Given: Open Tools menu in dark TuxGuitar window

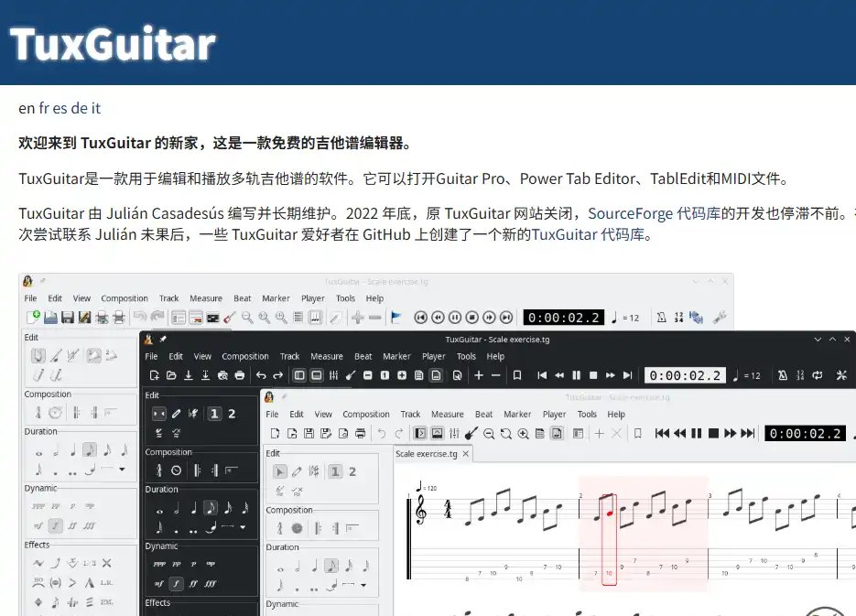Looking at the screenshot, I should pyautogui.click(x=466, y=356).
